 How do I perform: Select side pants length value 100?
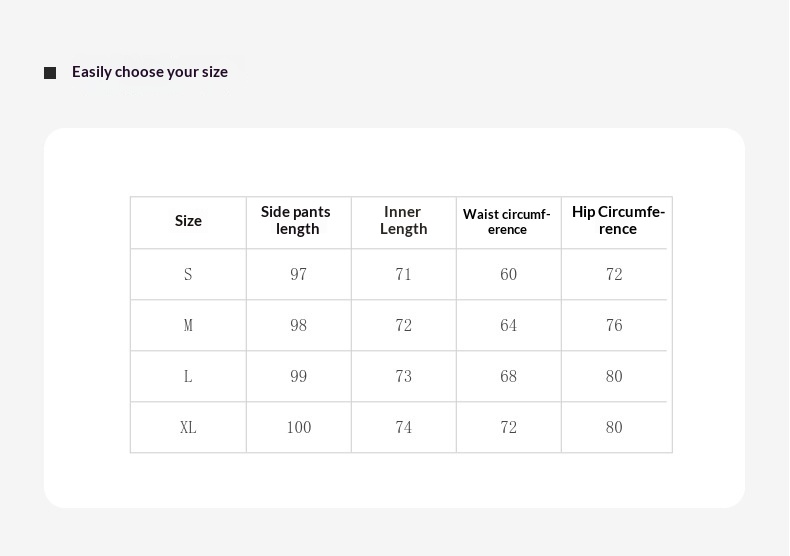tap(299, 427)
